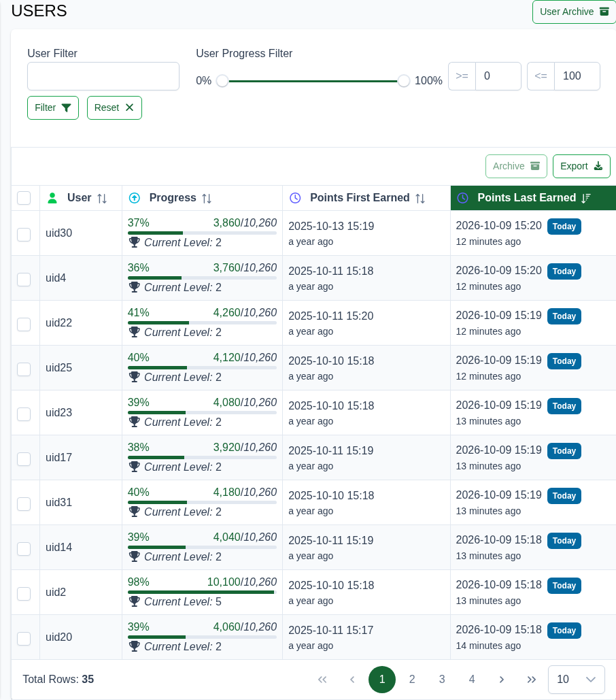Click the '2025-10-11 15:17' first earned date
616x700 pixels.
pyautogui.click(x=331, y=630)
